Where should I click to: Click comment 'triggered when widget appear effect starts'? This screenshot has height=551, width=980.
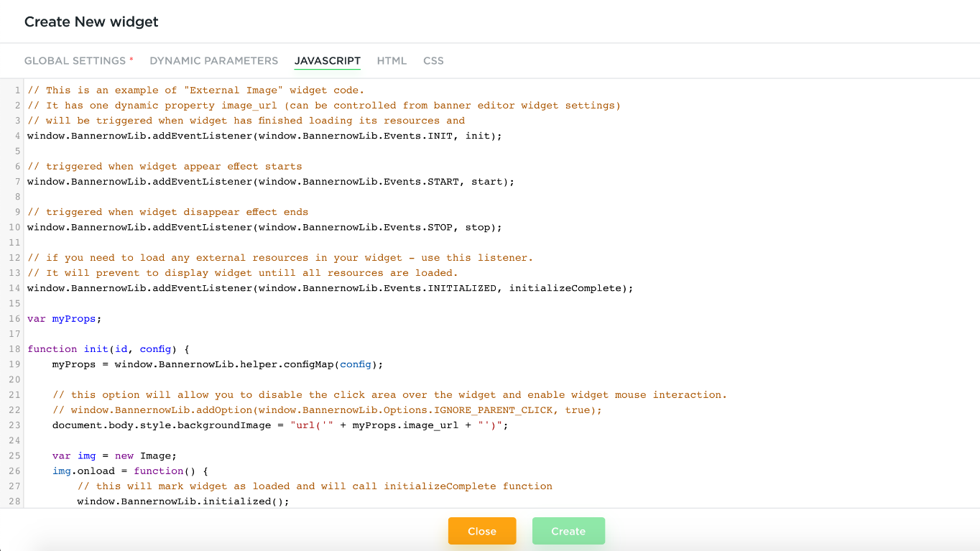coord(165,166)
